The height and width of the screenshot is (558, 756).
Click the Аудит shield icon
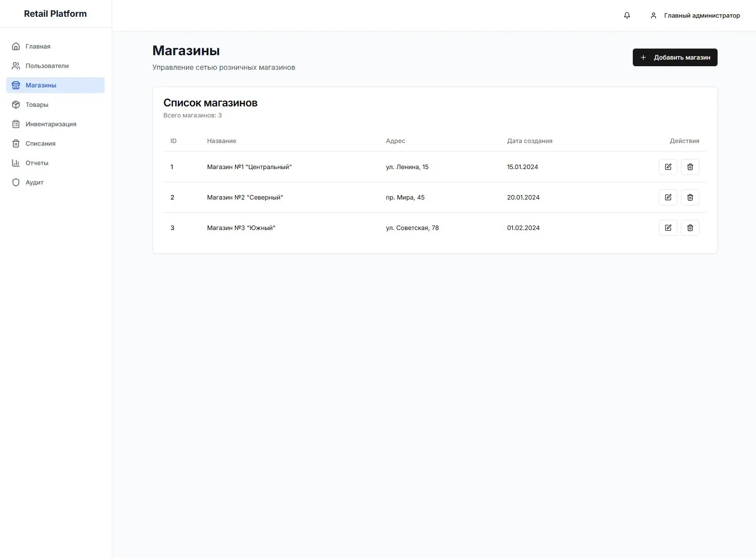coord(16,182)
